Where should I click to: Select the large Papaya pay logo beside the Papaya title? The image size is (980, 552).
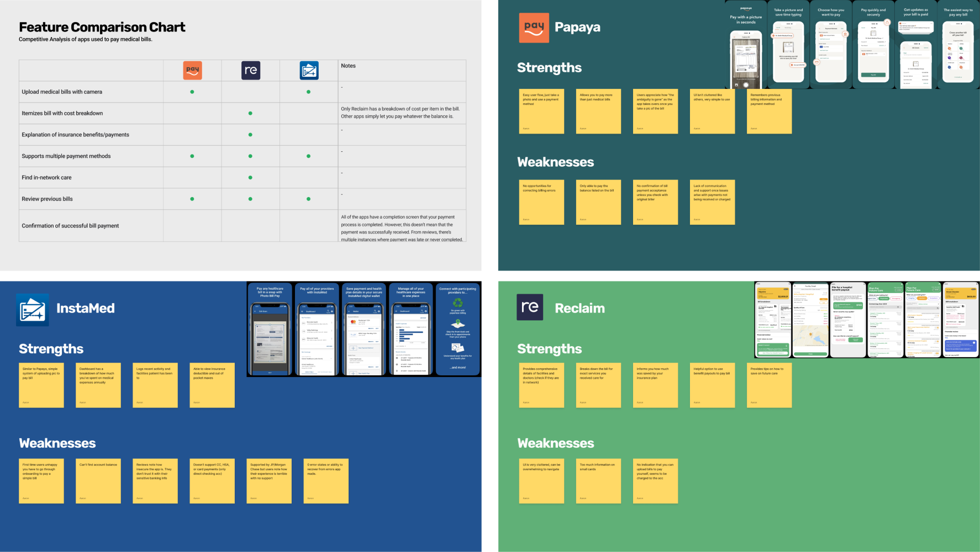(534, 28)
